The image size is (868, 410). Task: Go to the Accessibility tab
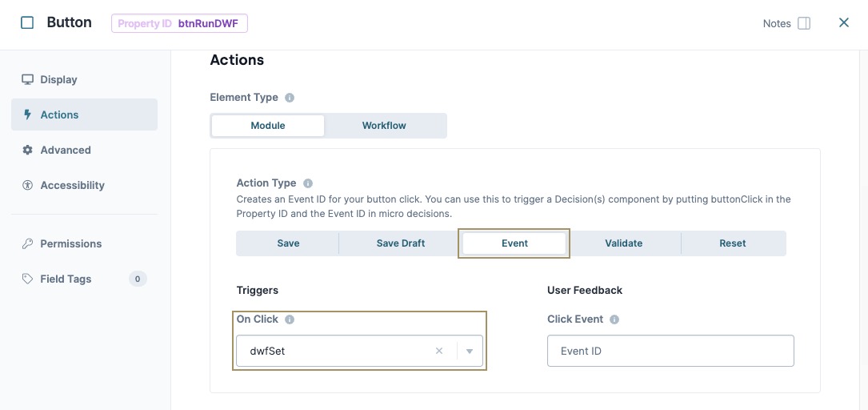(84, 185)
